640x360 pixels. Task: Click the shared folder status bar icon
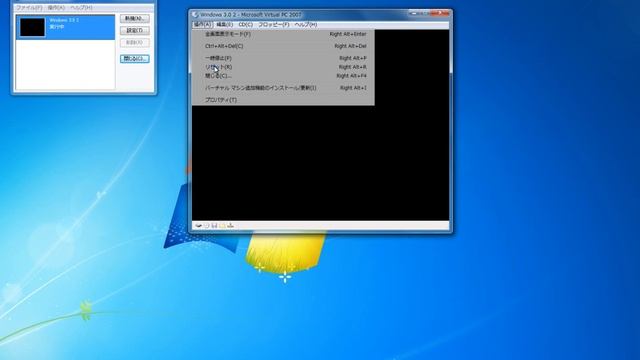(222, 225)
